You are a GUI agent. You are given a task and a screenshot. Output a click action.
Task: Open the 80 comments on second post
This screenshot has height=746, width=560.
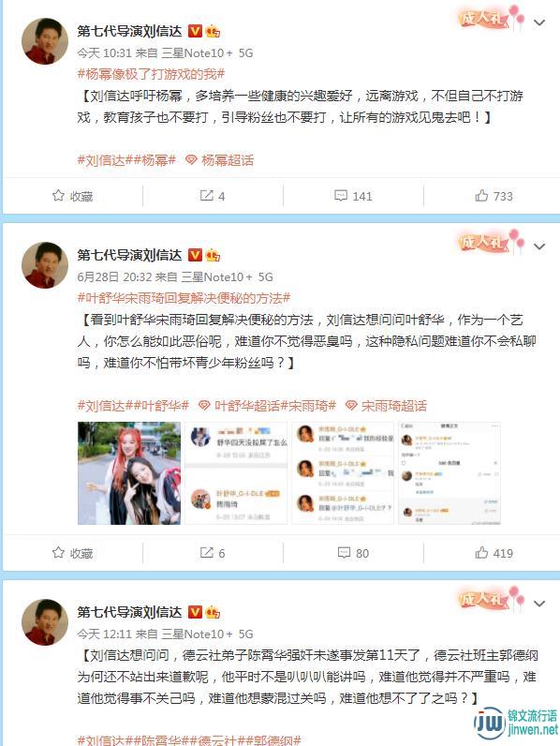[353, 553]
